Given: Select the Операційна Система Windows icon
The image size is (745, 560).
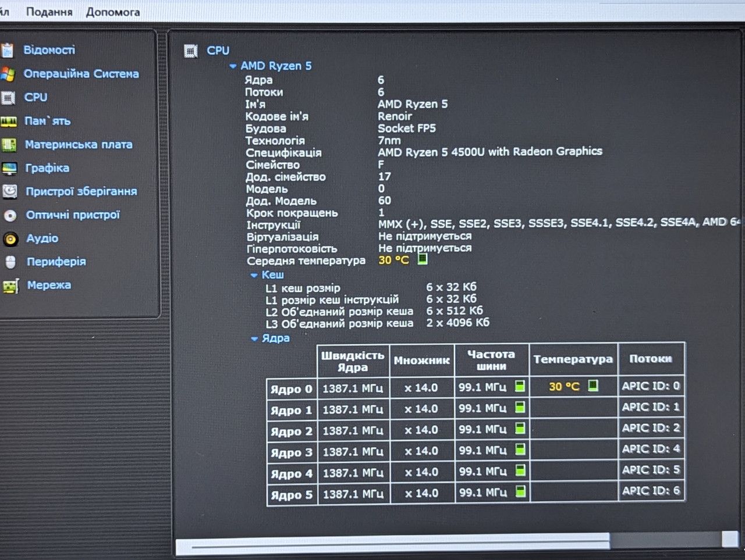Looking at the screenshot, I should (x=7, y=74).
